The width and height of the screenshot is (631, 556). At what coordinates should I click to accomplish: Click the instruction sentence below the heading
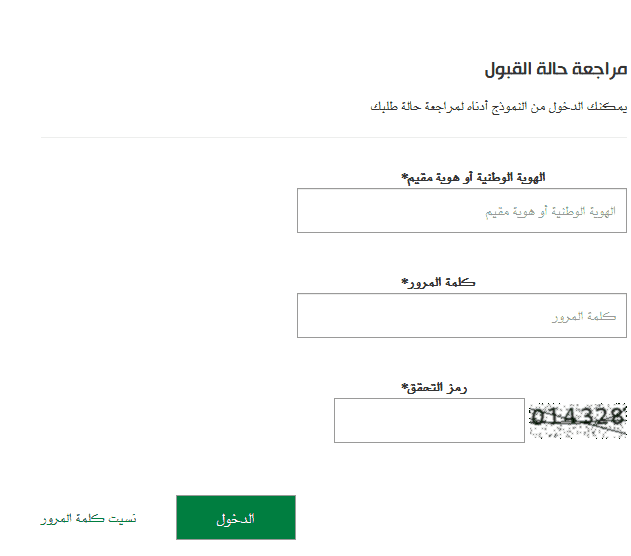pyautogui.click(x=499, y=107)
